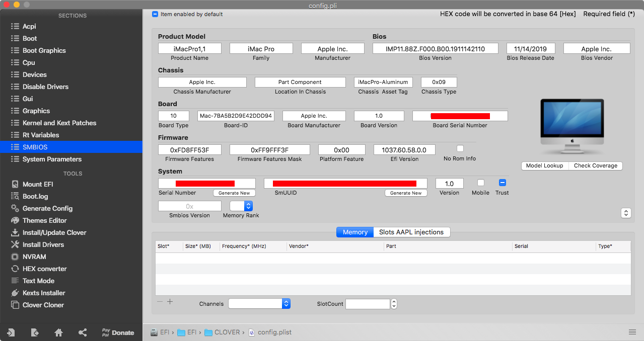644x341 pixels.
Task: Click the Vendor* memory column header
Action: coord(335,246)
